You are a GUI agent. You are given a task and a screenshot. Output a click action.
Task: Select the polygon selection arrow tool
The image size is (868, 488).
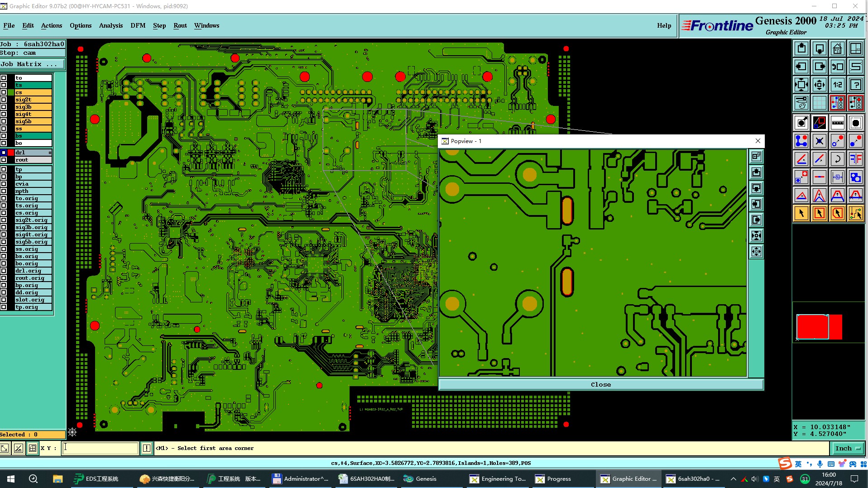[x=838, y=213]
